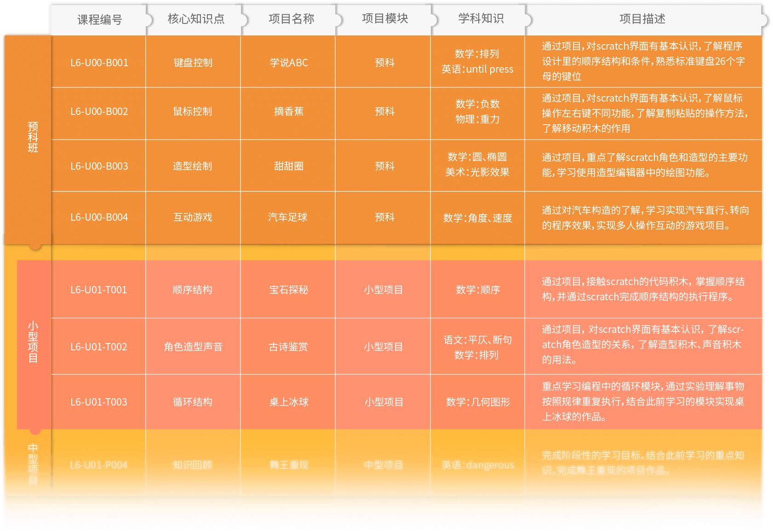
Task: Click description mentioning 造型编辑器中的绘图功能
Action: [x=645, y=165]
